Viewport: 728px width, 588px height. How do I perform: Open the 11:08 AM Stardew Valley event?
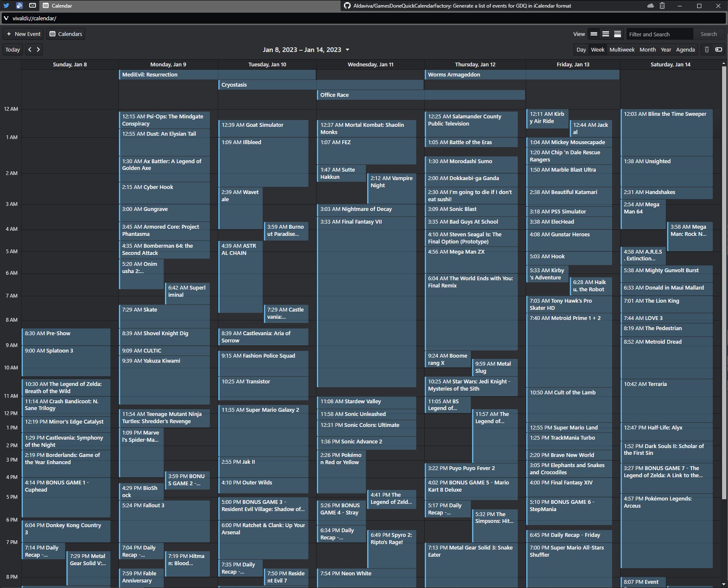click(x=367, y=402)
